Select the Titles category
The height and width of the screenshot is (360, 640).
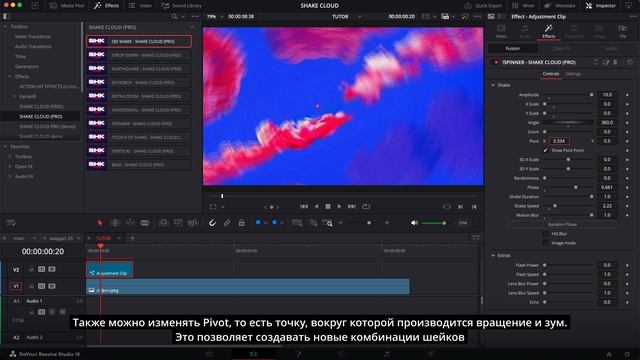[20, 56]
